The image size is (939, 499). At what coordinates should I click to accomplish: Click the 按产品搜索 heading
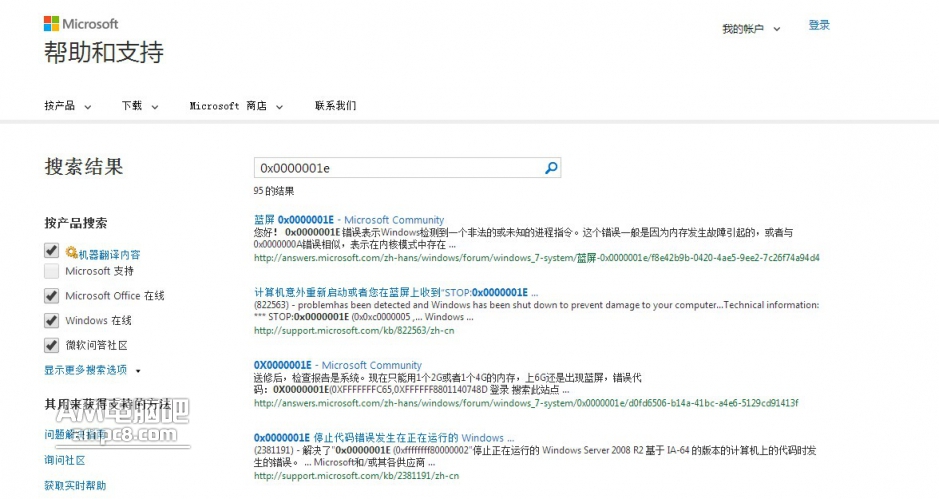pos(75,223)
